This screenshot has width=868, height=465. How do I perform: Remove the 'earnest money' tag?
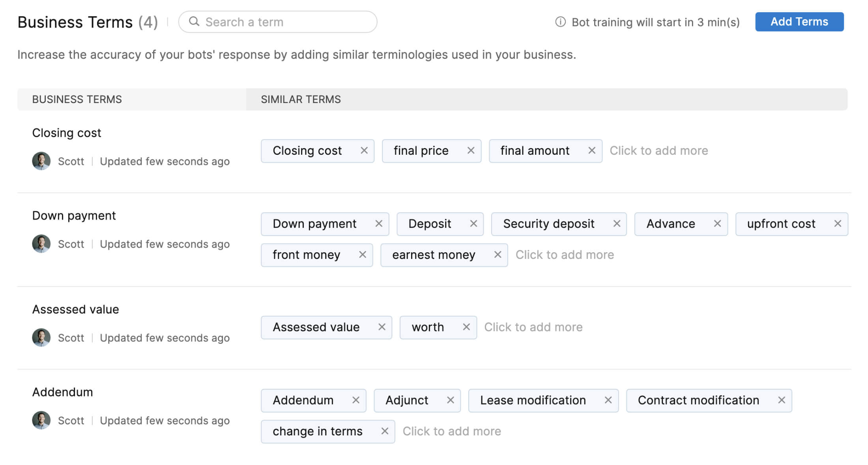point(498,255)
